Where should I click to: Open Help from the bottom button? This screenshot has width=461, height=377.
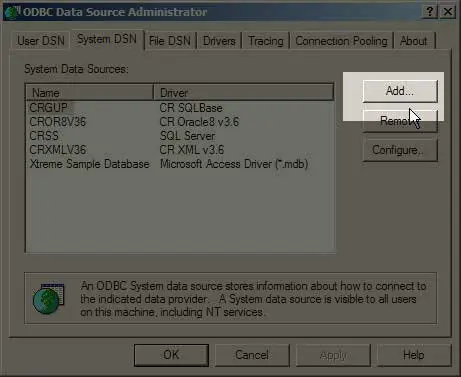click(x=414, y=355)
